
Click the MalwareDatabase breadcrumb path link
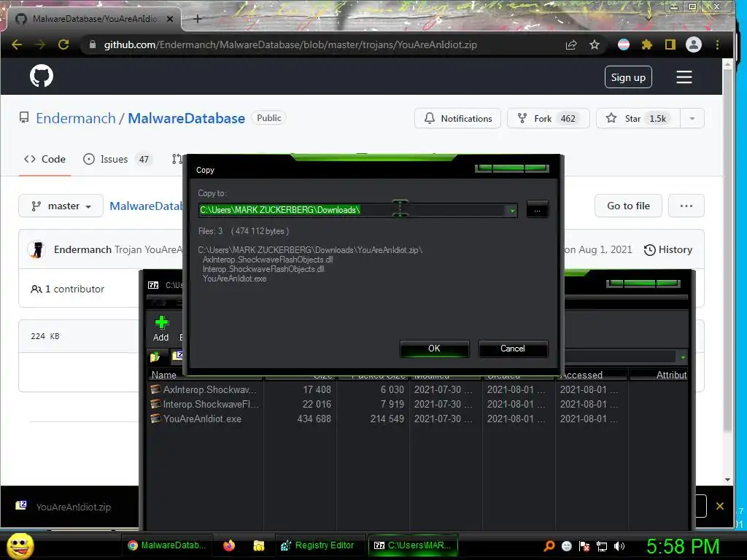click(147, 206)
